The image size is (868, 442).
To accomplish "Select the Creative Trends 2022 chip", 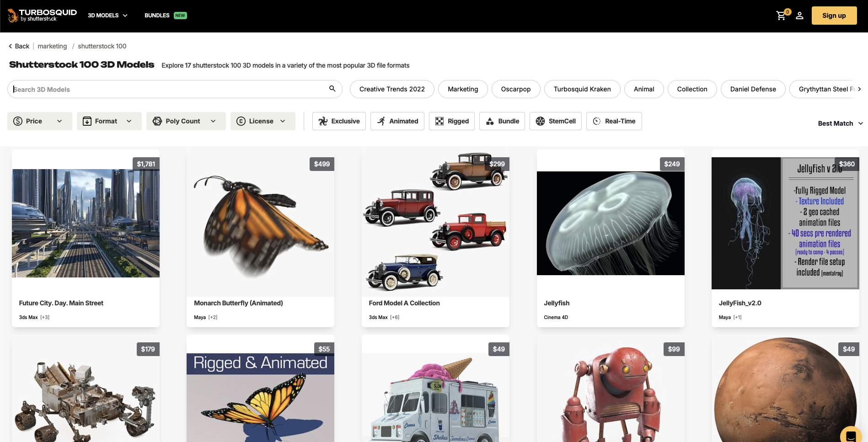I will pos(392,89).
